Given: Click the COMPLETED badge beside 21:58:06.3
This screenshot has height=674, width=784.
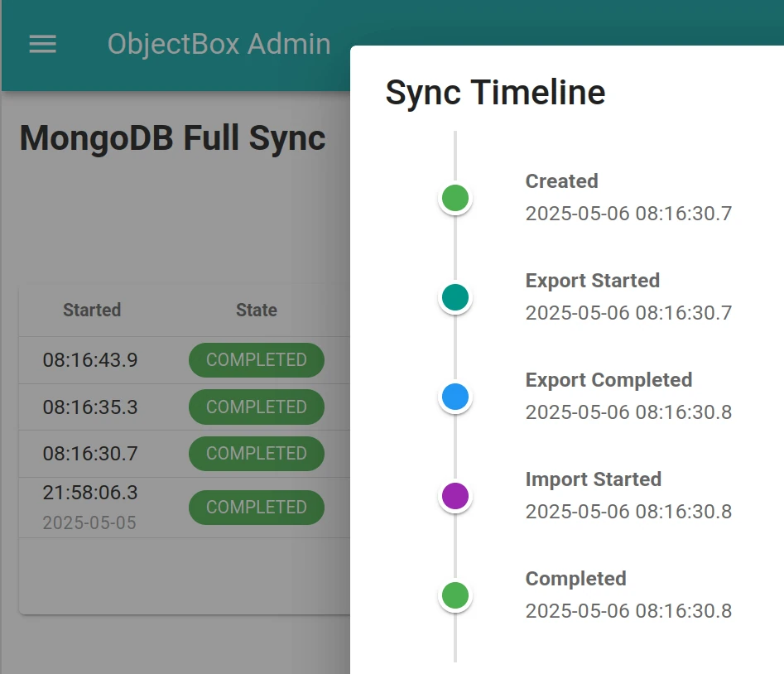Looking at the screenshot, I should (x=256, y=507).
